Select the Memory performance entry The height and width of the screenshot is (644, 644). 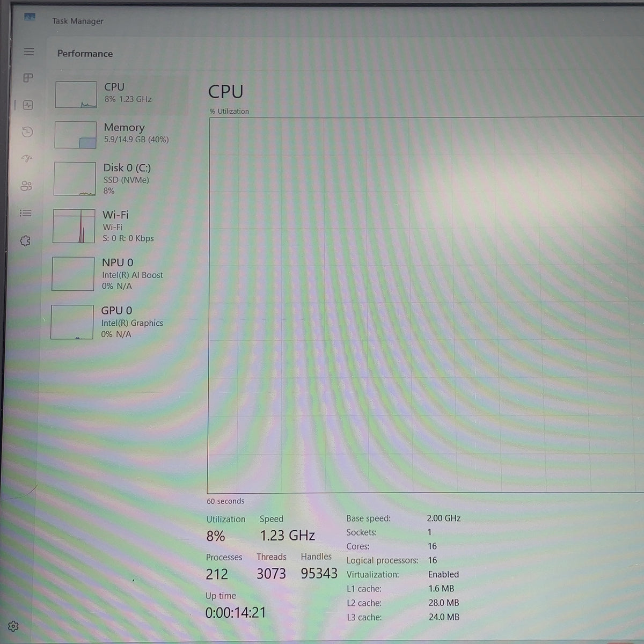point(121,134)
